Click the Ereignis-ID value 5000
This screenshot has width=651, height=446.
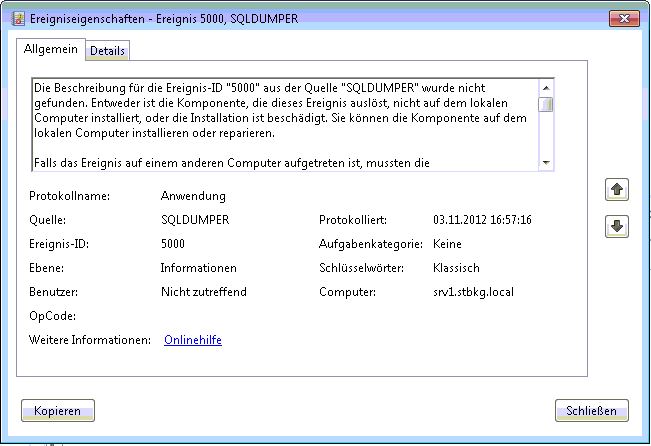[173, 243]
